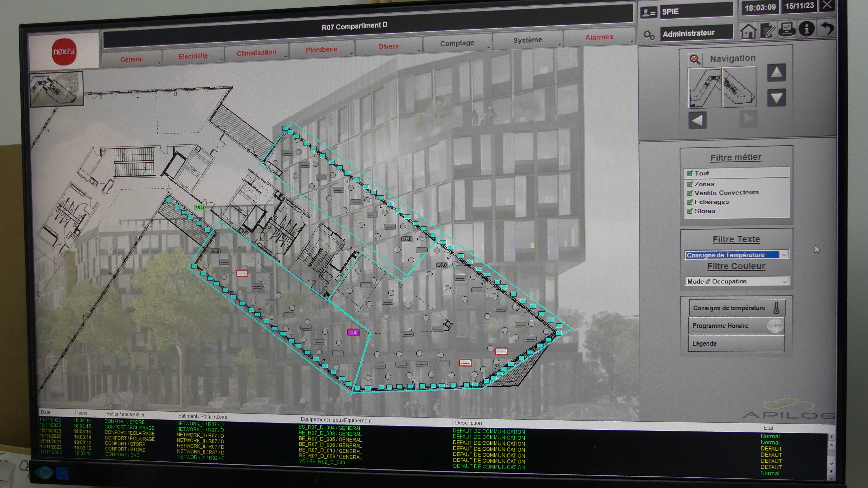This screenshot has height=488, width=868.
Task: Open the information circle icon
Action: pos(806,29)
